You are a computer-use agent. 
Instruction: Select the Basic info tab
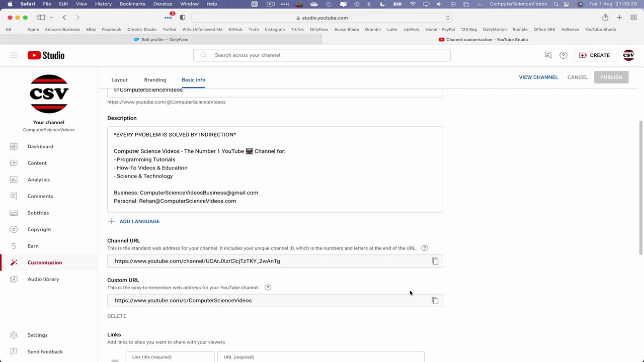[193, 80]
